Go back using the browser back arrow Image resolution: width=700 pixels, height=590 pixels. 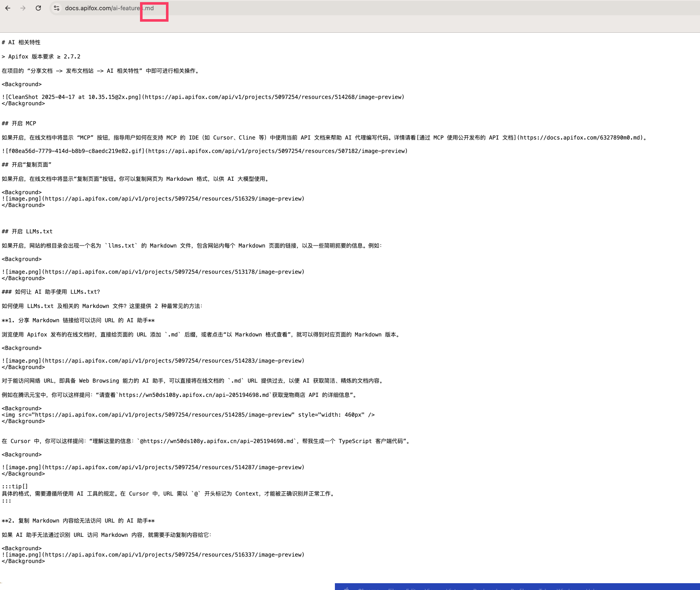click(x=8, y=8)
